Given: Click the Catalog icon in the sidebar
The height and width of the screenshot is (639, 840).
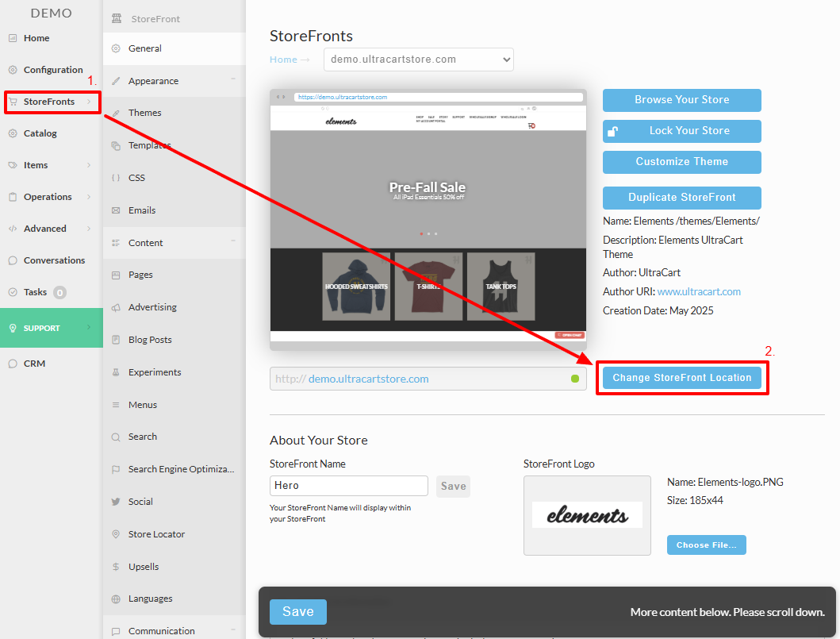Looking at the screenshot, I should pos(13,133).
